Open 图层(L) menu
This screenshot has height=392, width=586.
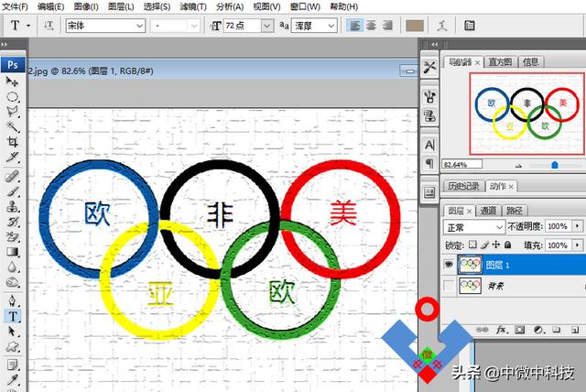click(121, 6)
